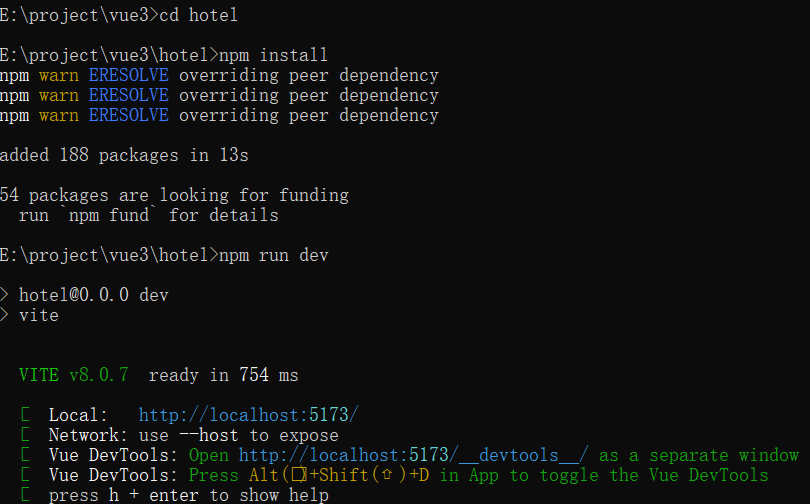Open the Local http://localhost:5173/ link
Screen dimensions: 810x504
tap(248, 415)
